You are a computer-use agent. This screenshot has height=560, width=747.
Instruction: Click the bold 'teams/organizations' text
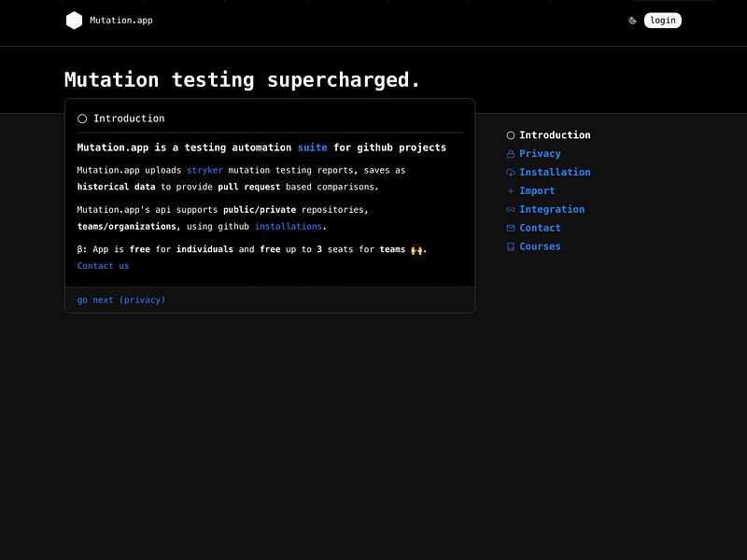tap(127, 226)
